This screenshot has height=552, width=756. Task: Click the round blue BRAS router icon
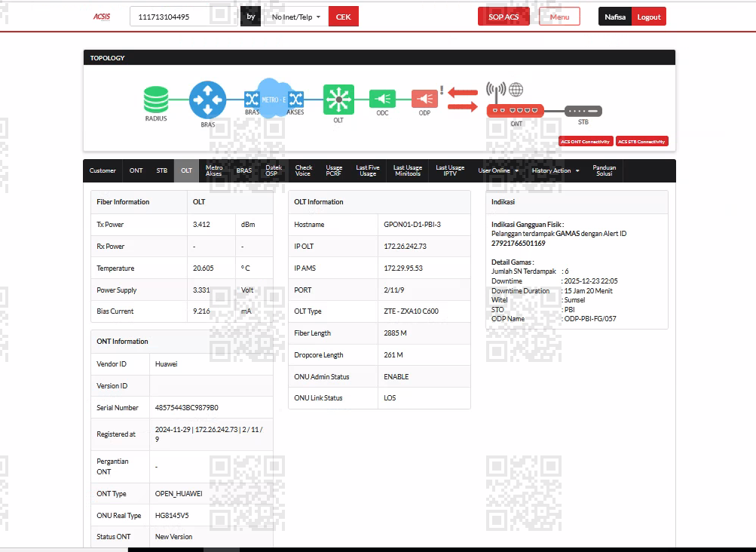point(208,100)
